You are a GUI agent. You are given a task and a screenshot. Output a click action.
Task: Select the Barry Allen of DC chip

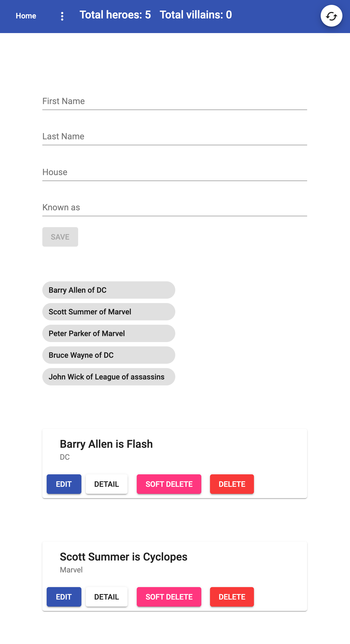pyautogui.click(x=109, y=290)
